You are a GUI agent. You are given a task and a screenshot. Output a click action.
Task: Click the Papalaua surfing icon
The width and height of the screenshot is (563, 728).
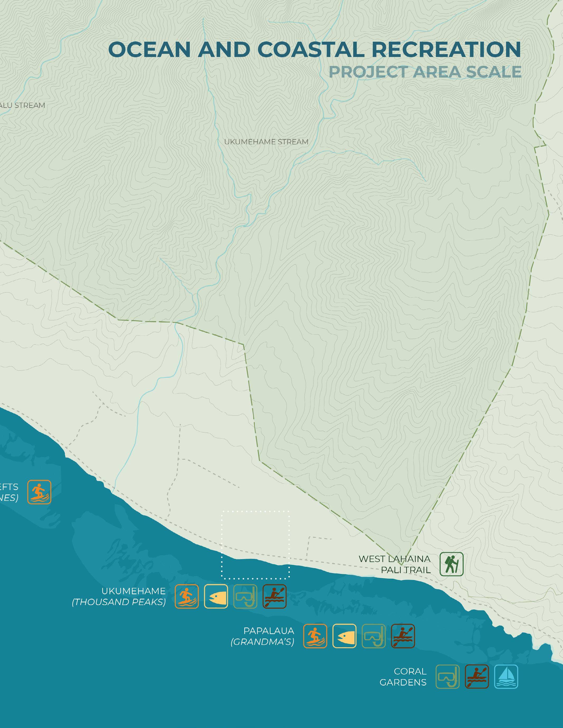[315, 636]
